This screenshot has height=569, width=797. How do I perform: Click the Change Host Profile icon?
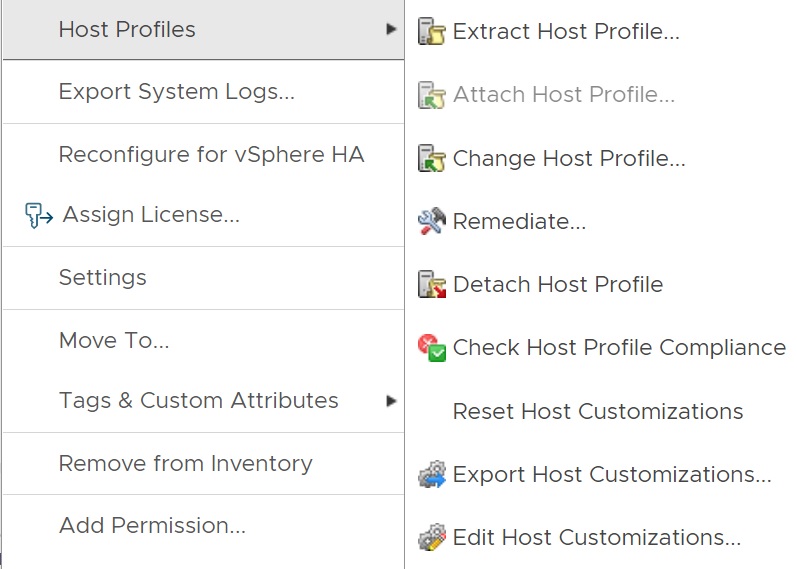(431, 158)
